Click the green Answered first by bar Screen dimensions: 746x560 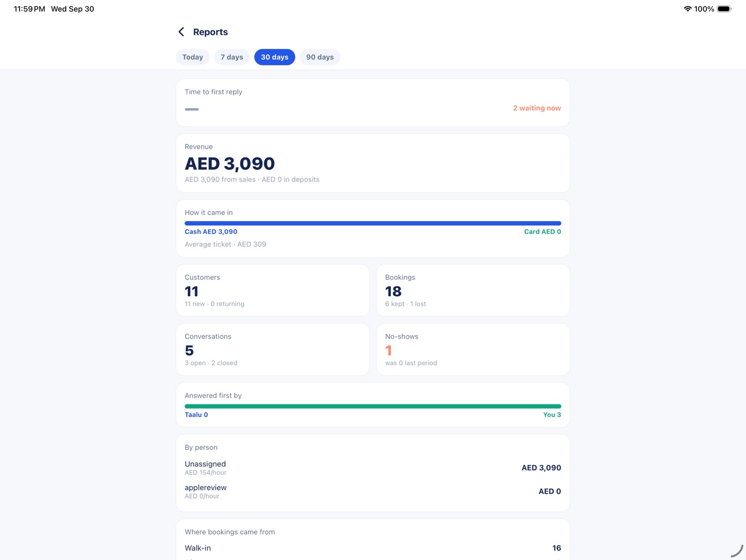373,406
